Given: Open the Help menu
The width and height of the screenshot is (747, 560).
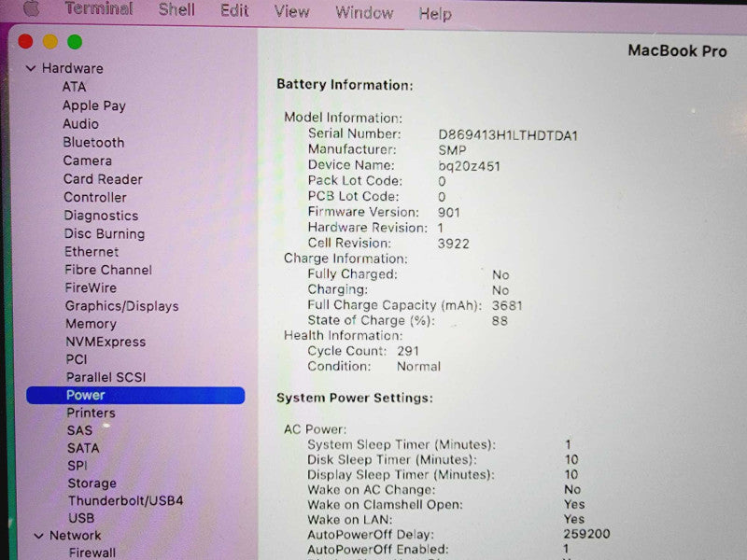Looking at the screenshot, I should (435, 14).
